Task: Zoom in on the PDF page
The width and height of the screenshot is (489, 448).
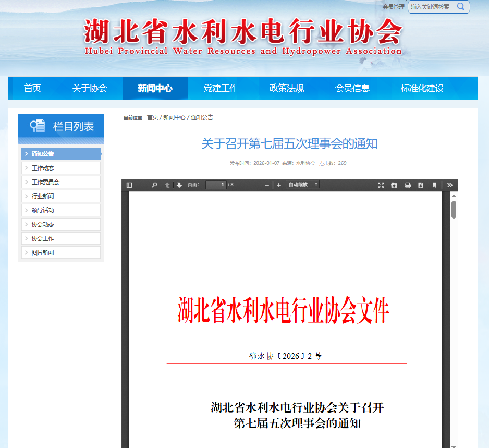Action: (x=278, y=185)
